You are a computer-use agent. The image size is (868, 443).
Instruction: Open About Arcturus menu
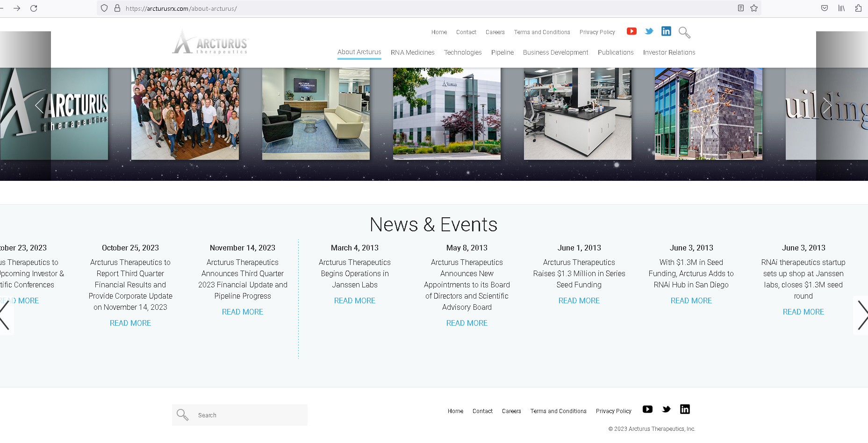coord(359,52)
